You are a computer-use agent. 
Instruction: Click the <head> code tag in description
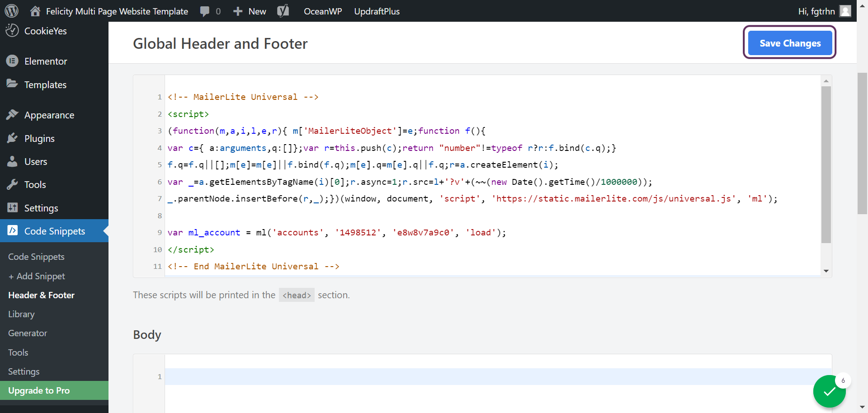click(x=297, y=295)
